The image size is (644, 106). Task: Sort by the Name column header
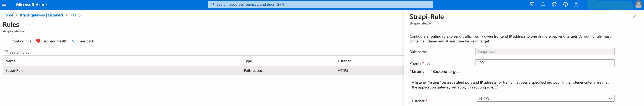[11, 61]
